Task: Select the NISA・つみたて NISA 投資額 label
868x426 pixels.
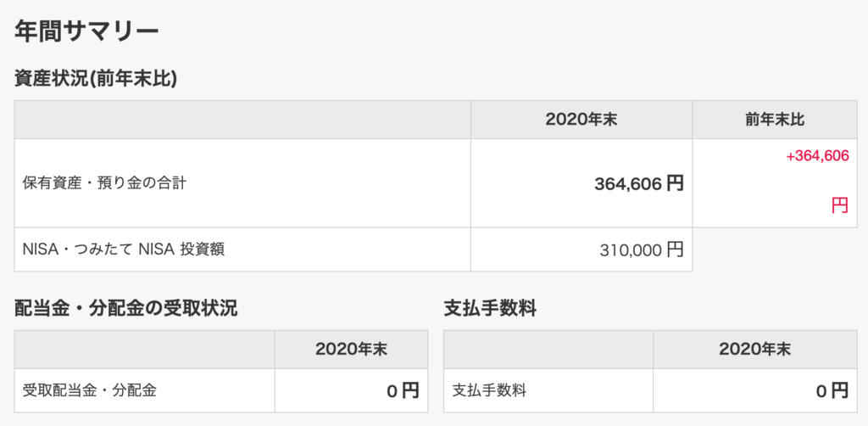Action: 124,249
